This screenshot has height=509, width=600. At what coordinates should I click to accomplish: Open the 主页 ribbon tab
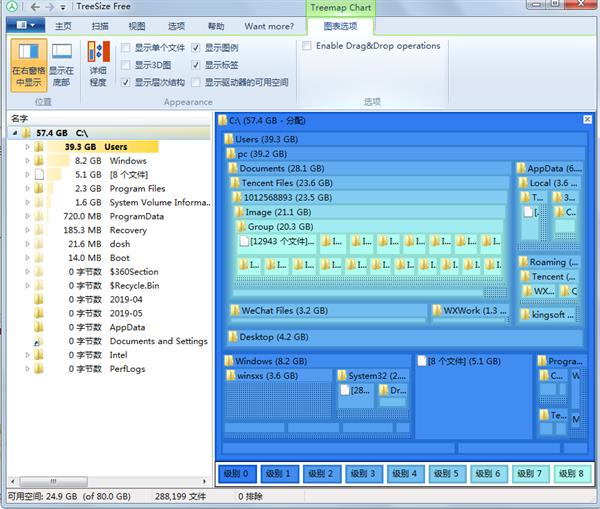63,26
